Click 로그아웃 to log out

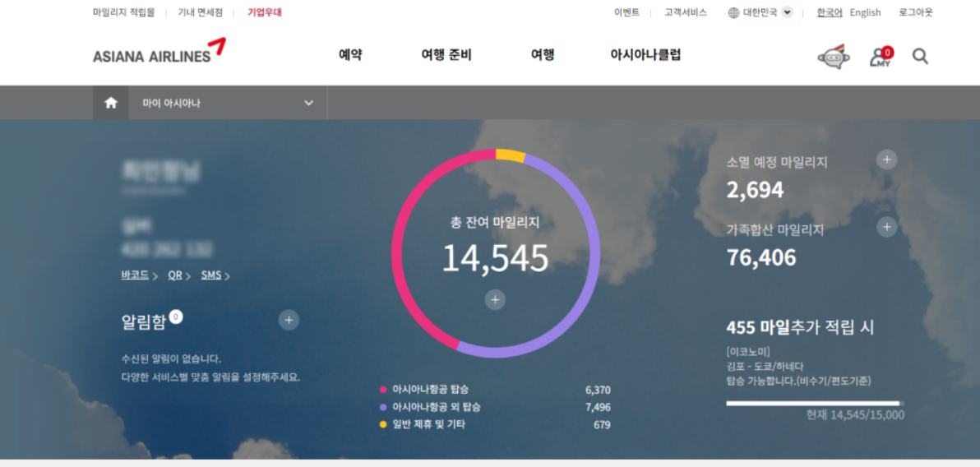tap(916, 12)
